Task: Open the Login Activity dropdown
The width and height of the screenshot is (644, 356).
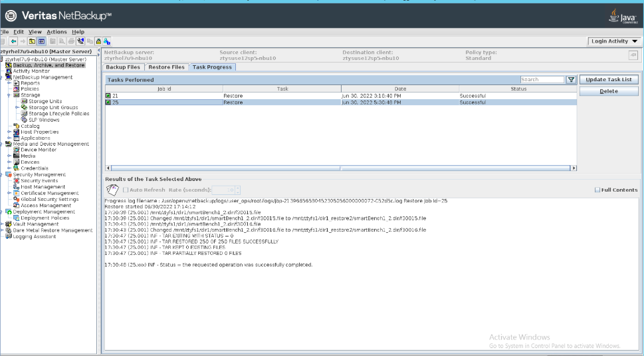Action: coord(615,41)
